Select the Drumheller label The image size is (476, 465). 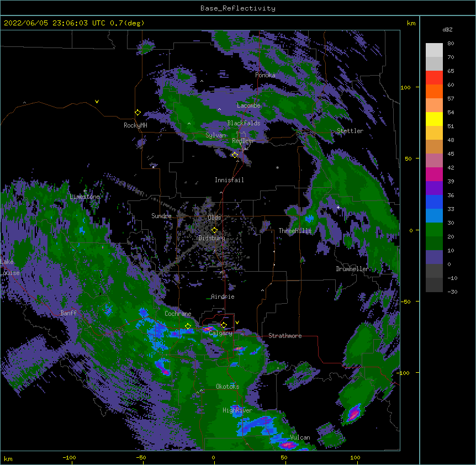tap(352, 269)
